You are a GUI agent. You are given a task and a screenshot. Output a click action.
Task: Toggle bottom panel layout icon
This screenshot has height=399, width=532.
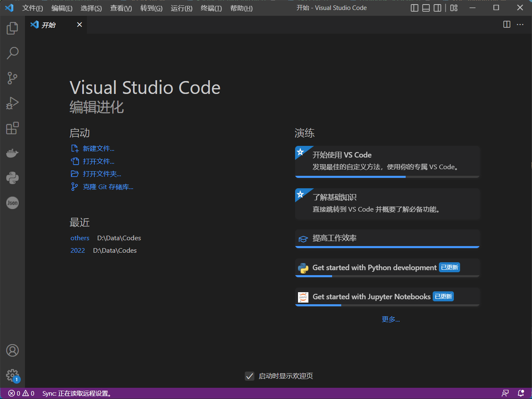tap(426, 8)
